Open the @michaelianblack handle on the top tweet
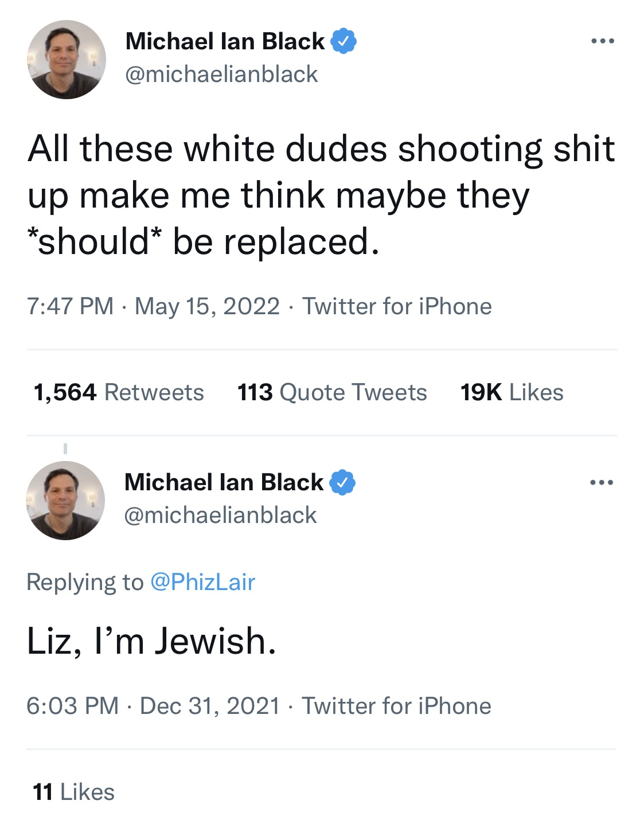The image size is (644, 816). (x=221, y=75)
